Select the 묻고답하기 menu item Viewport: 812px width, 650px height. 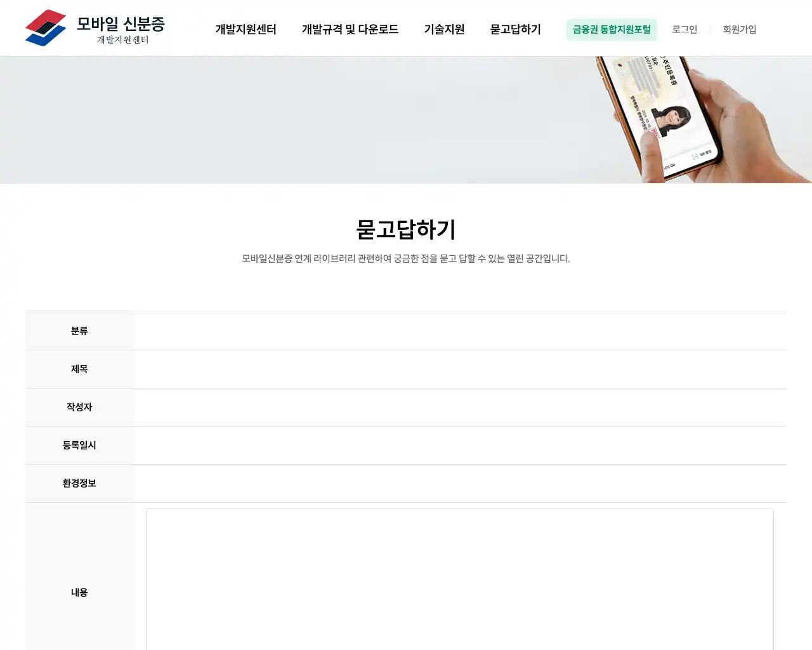pyautogui.click(x=514, y=29)
